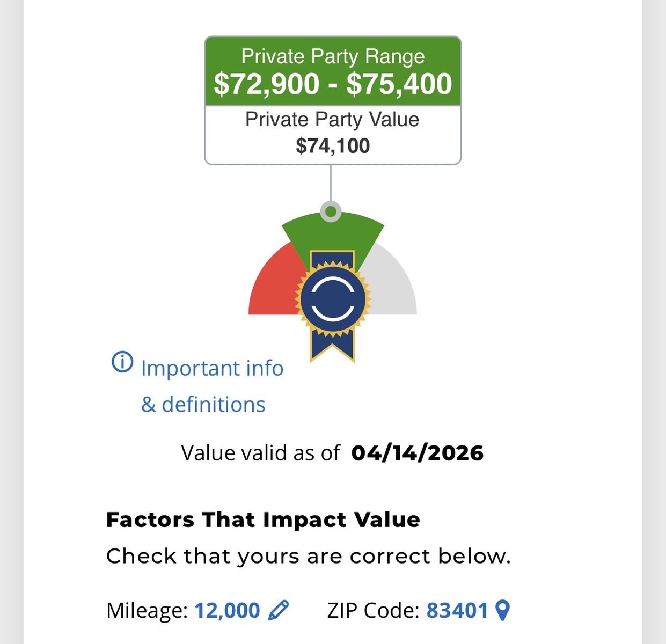Viewport: 666px width, 644px height.
Task: Click the 'Check that yours are correct' text
Action: click(308, 556)
